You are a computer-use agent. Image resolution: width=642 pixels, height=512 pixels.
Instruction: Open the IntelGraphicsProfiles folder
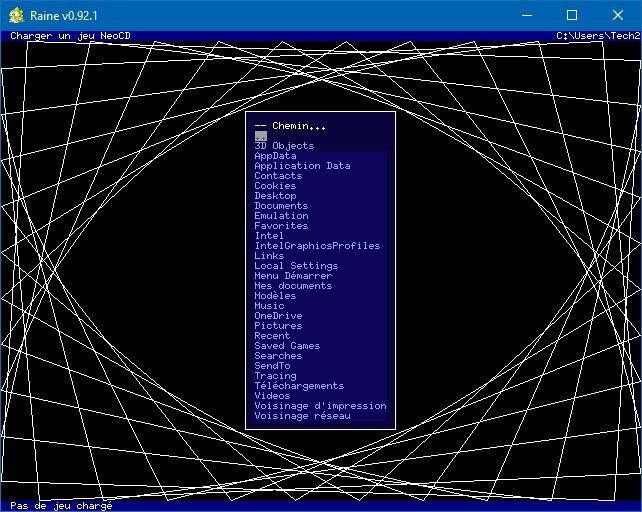(317, 246)
